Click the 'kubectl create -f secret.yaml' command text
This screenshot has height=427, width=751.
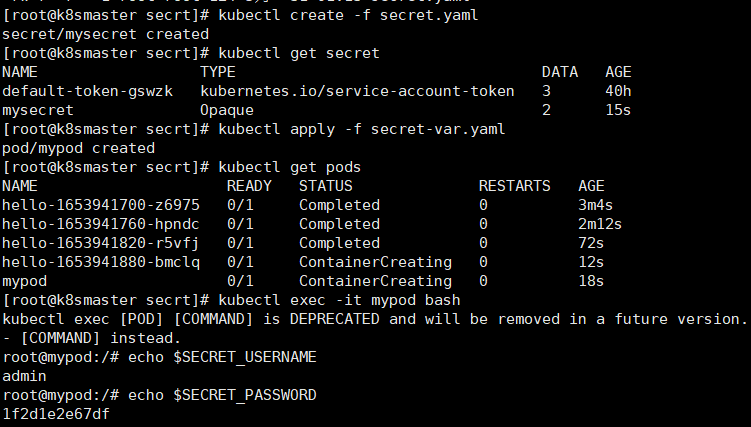click(348, 15)
